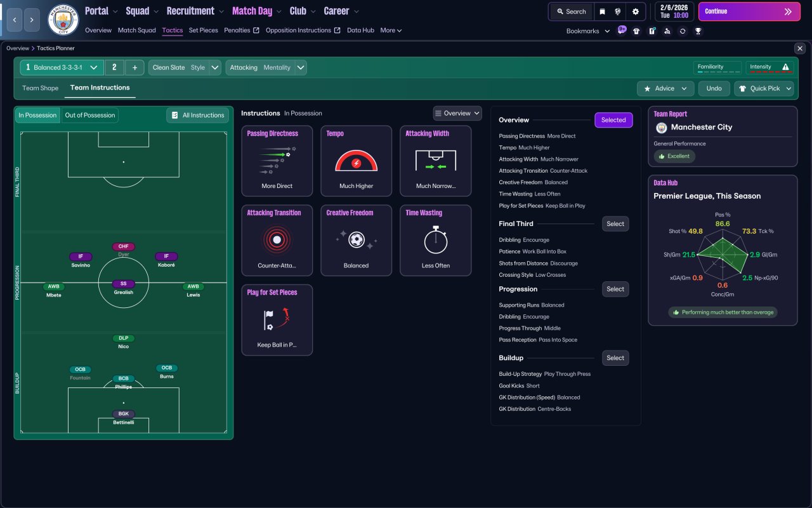Open the Creative Freedom instruction card
Image resolution: width=812 pixels, height=508 pixels.
click(357, 240)
